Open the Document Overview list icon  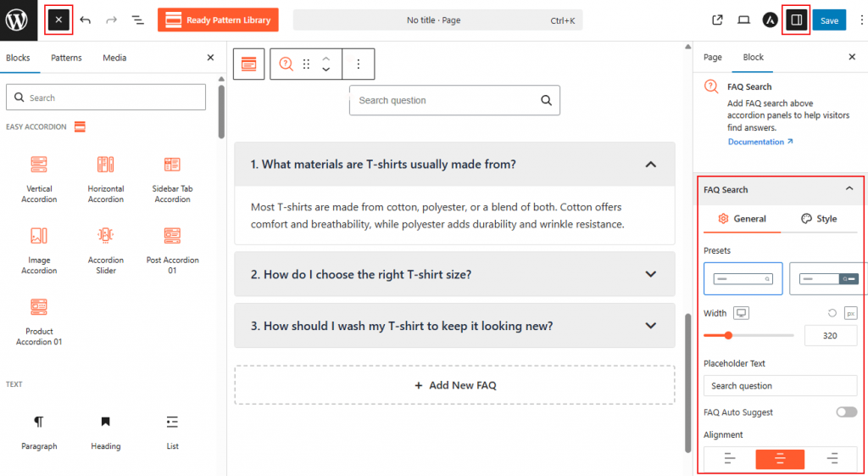pyautogui.click(x=137, y=20)
